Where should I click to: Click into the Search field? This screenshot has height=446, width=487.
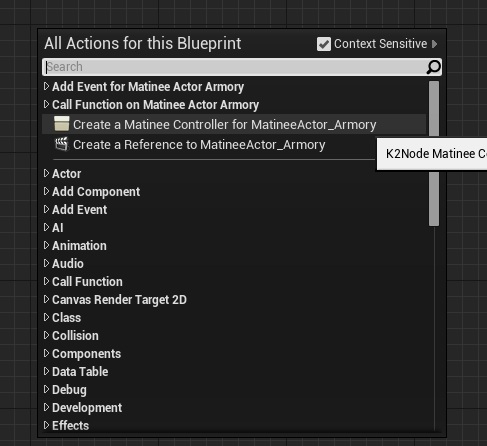tap(235, 67)
